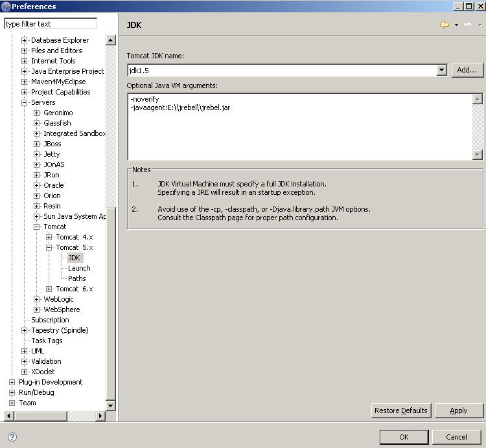Select the Task Tags tree item
The width and height of the screenshot is (486, 448).
click(47, 341)
